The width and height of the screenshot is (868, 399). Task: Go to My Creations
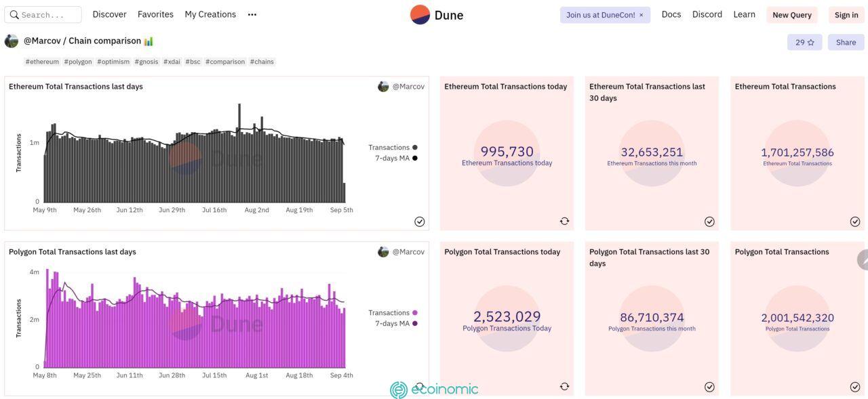coord(210,14)
